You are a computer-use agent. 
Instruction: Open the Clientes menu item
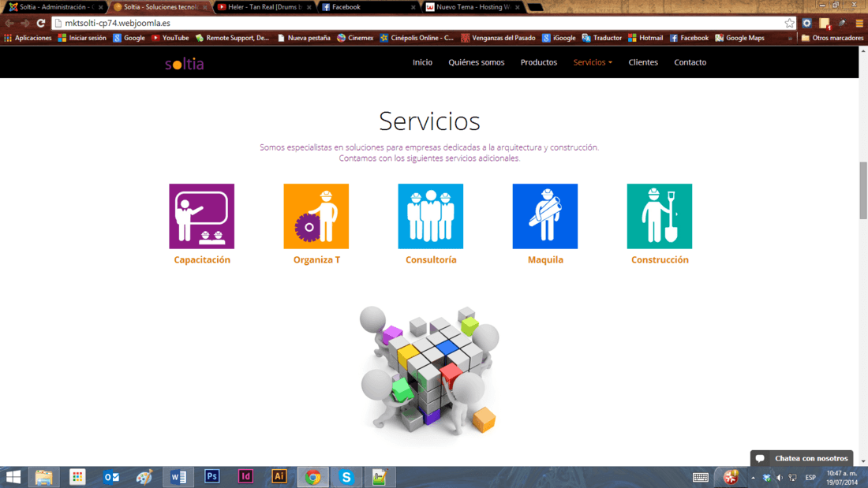[x=642, y=62]
